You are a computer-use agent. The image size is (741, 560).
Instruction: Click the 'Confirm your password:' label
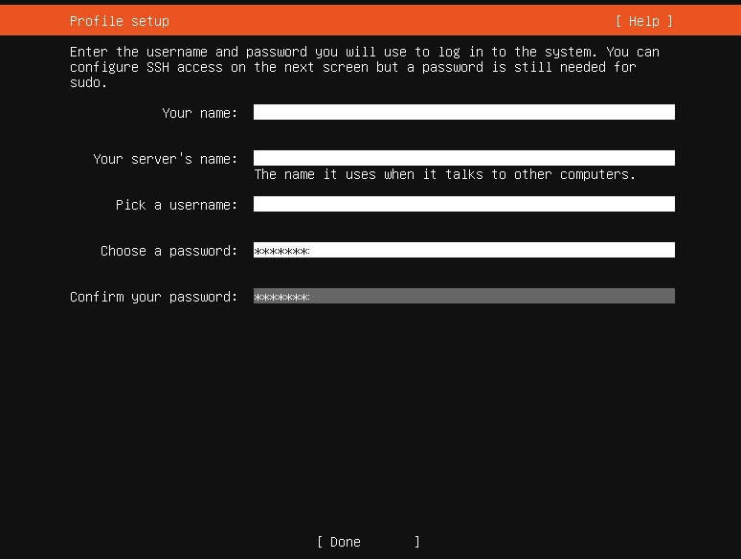pyautogui.click(x=153, y=297)
